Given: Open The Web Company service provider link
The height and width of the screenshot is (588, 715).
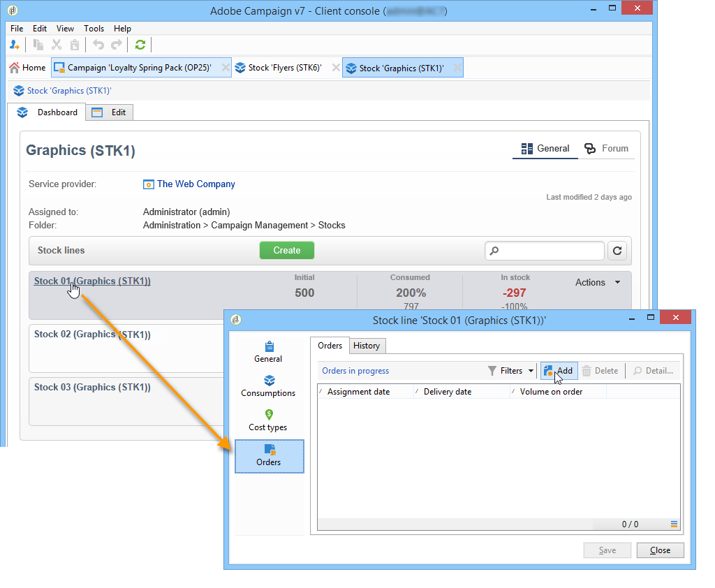Looking at the screenshot, I should (x=196, y=184).
